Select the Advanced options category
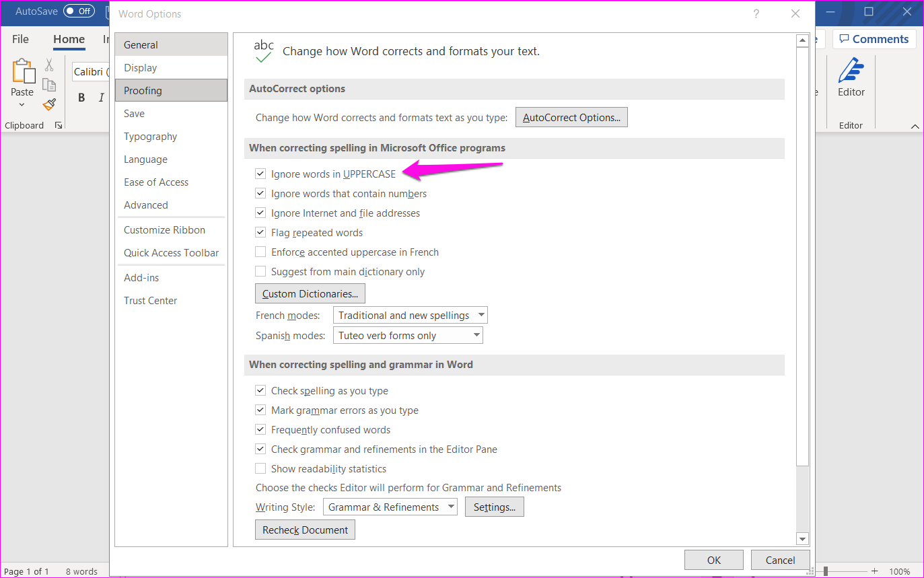This screenshot has width=924, height=578. tap(171, 205)
